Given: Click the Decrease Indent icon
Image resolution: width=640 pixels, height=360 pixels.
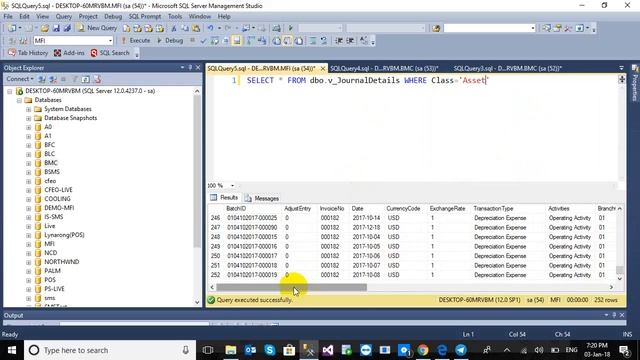Looking at the screenshot, I should (339, 40).
